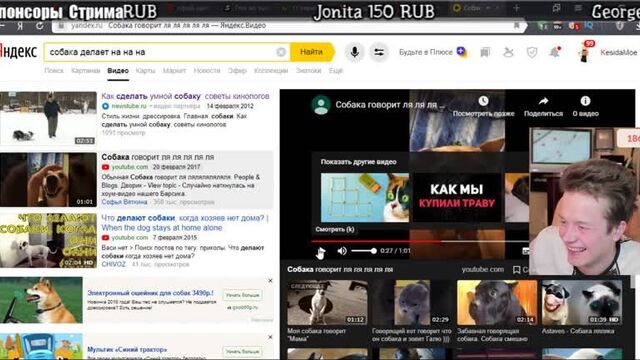The image size is (640, 360).
Task: Click the bookmark icon in address bar
Action: pos(516,26)
